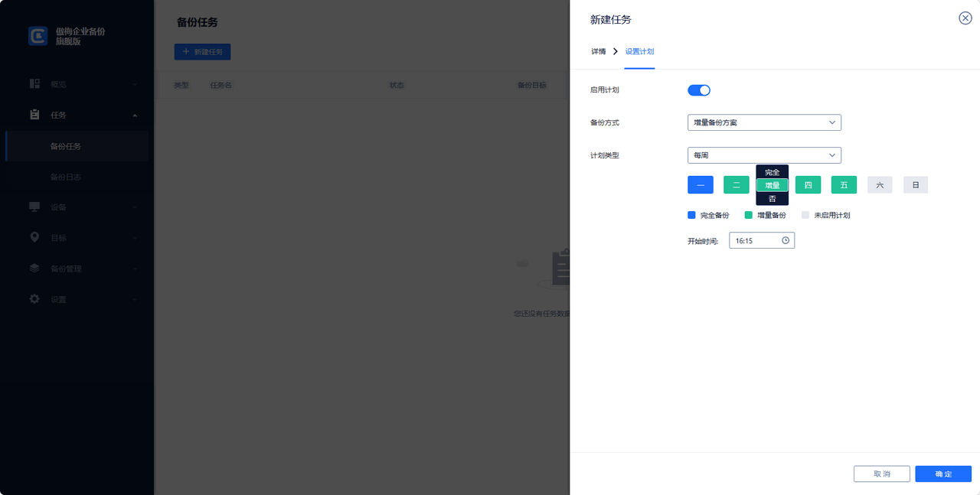Click the 做梦企业备份 app logo
The image size is (980, 495).
pos(37,36)
